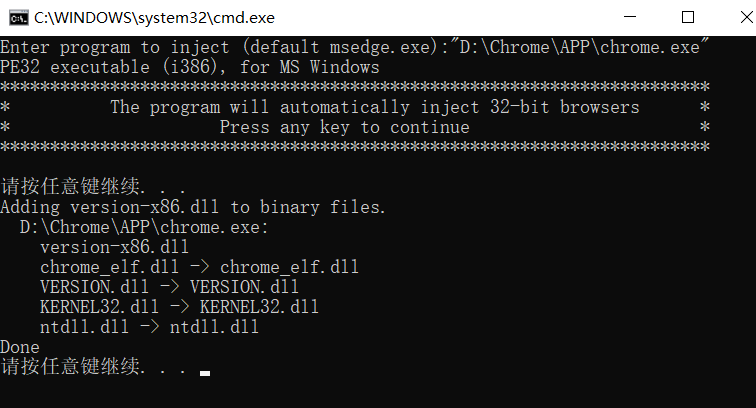Click 'Adding version-x86.dll to binary files.' line
The height and width of the screenshot is (408, 756).
193,207
